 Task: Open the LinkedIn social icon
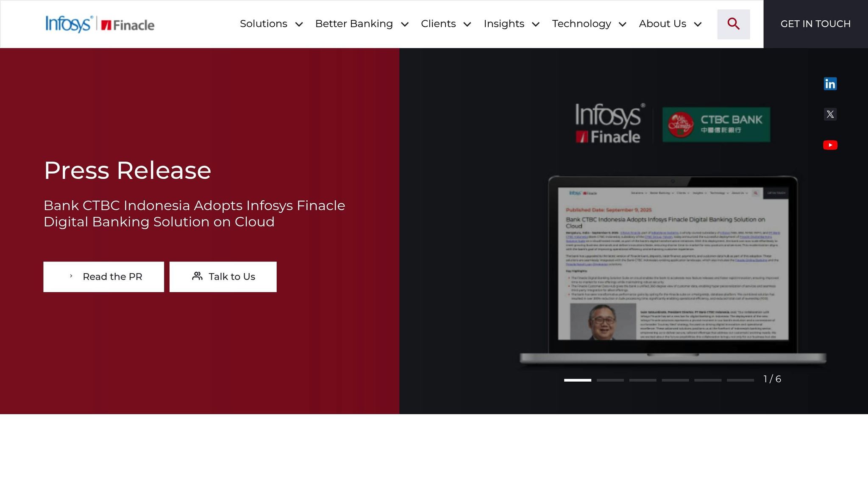(x=830, y=84)
